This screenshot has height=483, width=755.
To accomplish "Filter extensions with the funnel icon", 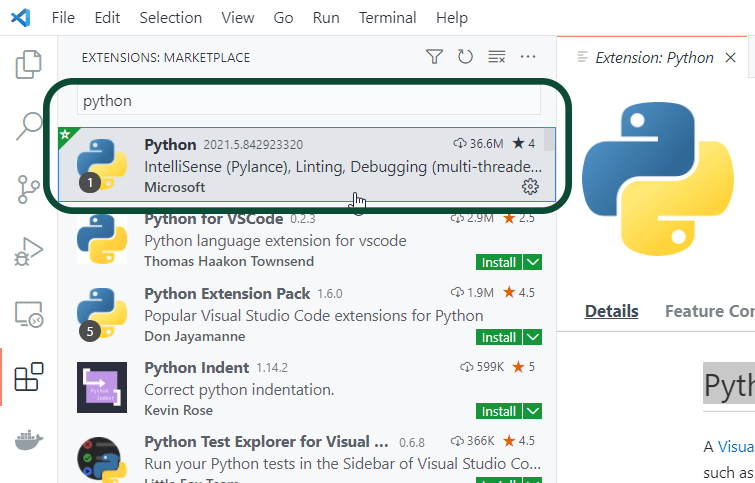I will pyautogui.click(x=434, y=57).
